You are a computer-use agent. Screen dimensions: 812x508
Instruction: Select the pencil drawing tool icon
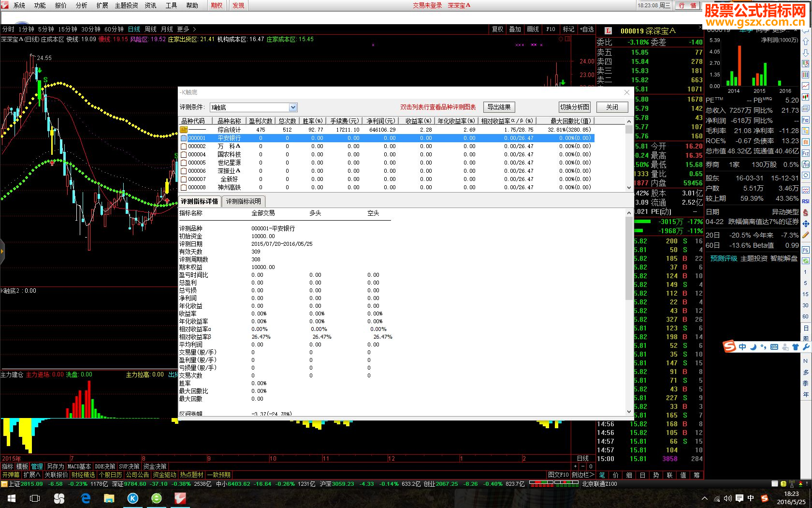tap(806, 235)
